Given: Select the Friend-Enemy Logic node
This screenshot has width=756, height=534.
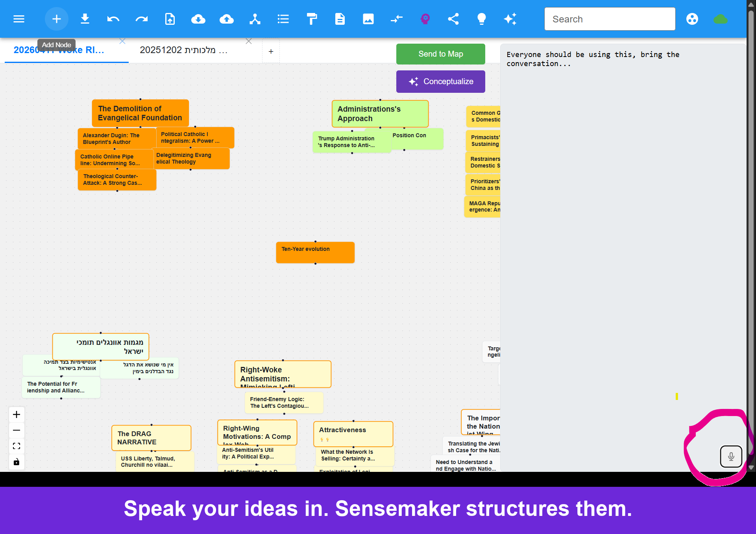Looking at the screenshot, I should (284, 403).
